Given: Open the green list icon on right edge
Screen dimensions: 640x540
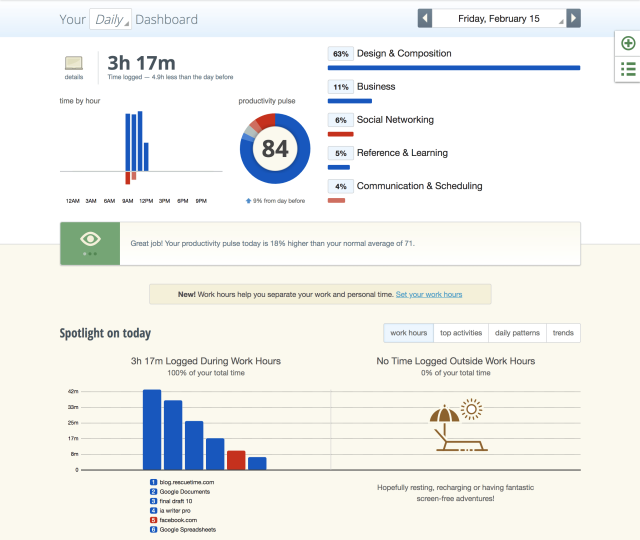Looking at the screenshot, I should pyautogui.click(x=628, y=69).
